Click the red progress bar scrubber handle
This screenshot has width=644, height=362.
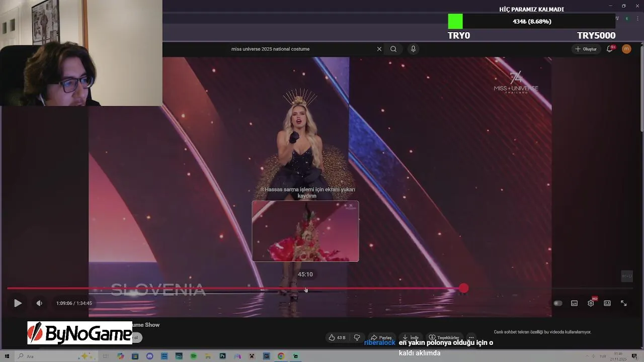pos(463,288)
